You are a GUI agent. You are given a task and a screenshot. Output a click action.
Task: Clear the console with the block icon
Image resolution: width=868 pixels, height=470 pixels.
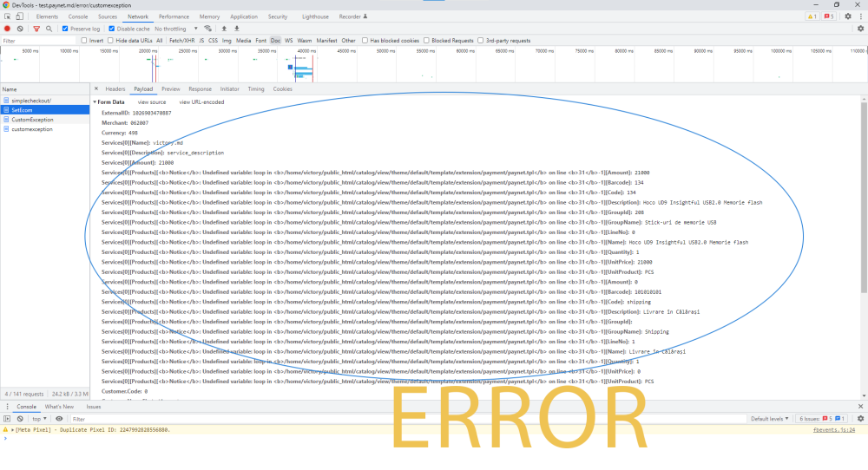(20, 419)
